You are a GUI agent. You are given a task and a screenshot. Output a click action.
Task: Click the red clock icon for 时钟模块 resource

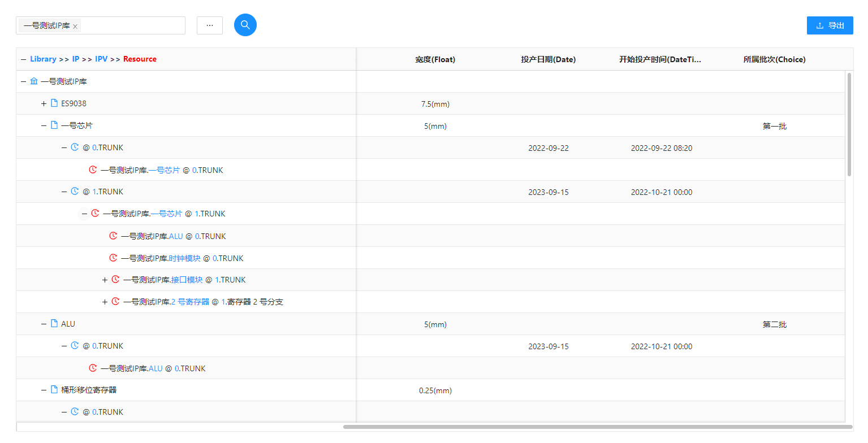pos(113,258)
